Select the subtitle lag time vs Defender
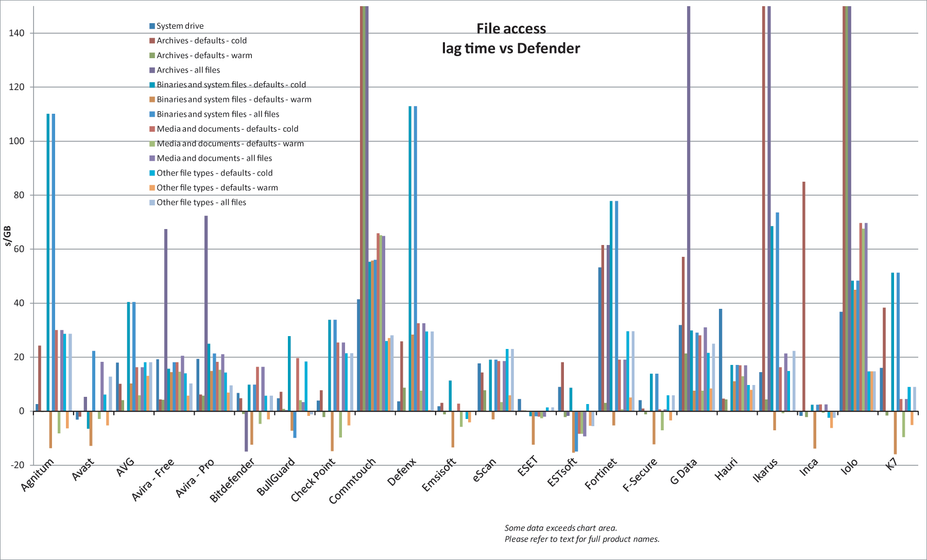The height and width of the screenshot is (560, 927). tap(511, 48)
